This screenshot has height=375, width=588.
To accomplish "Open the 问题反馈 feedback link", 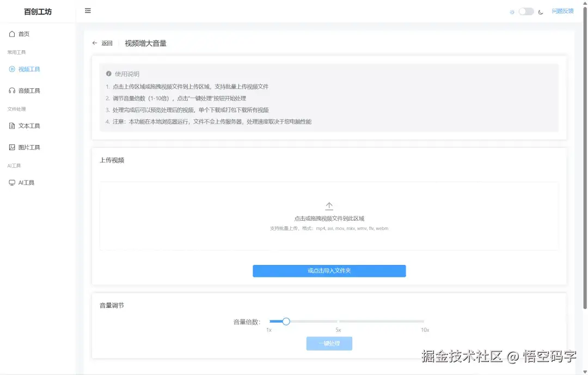I will 563,11.
